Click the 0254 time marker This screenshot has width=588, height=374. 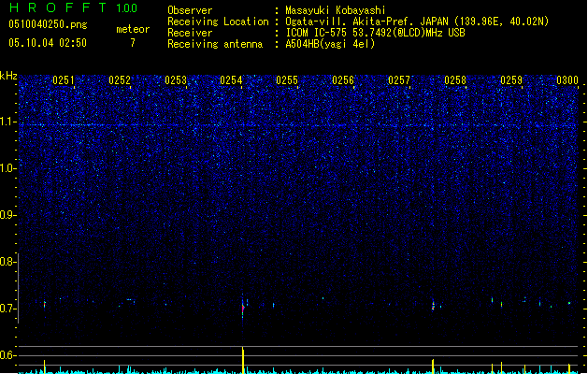coord(231,79)
